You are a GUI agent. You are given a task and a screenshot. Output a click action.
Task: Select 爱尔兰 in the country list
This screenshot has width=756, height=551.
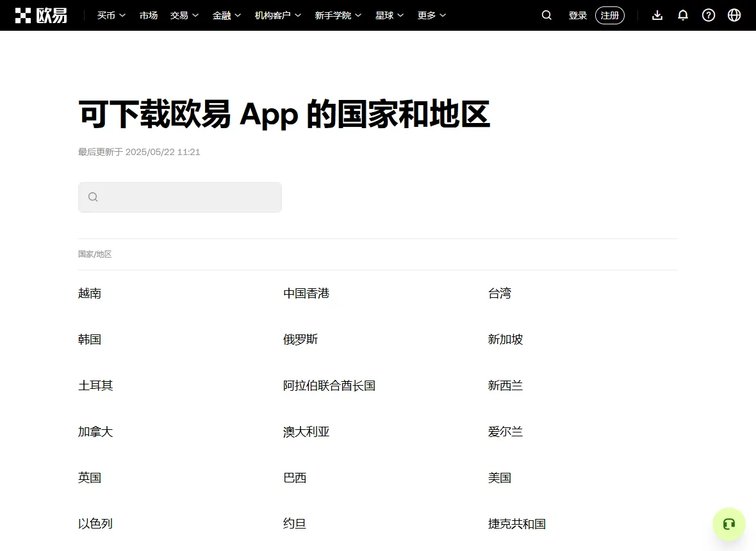pyautogui.click(x=505, y=431)
